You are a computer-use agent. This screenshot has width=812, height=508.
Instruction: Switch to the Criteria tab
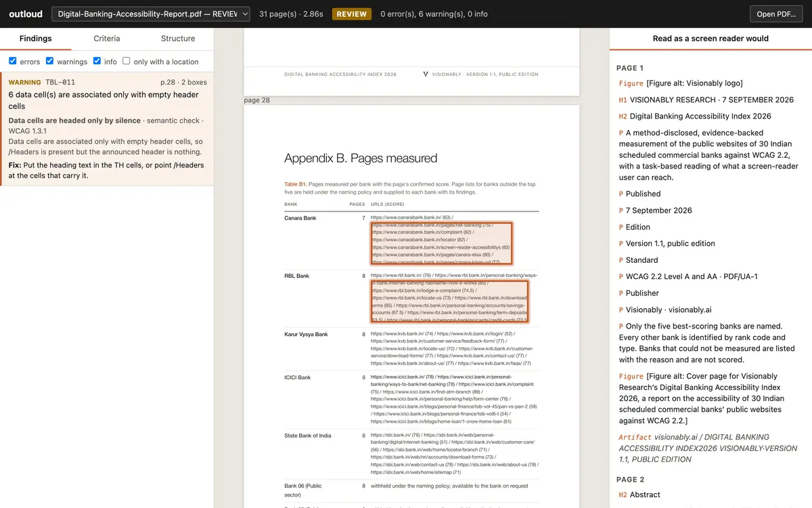tap(107, 39)
